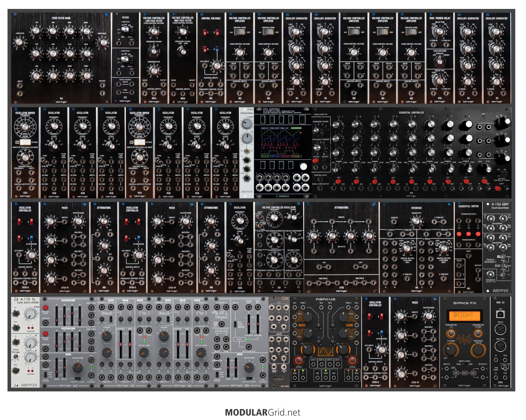Toggle the Freq Range switch on the 140 LFO

point(46,375)
